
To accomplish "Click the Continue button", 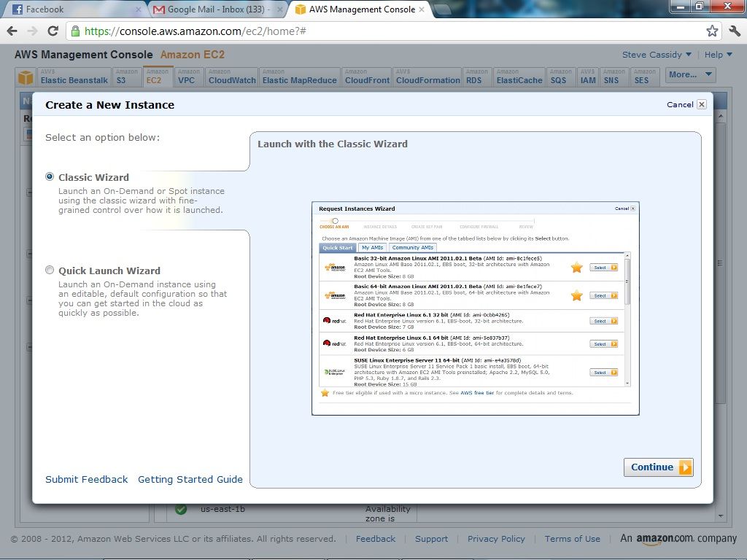I will coord(659,467).
